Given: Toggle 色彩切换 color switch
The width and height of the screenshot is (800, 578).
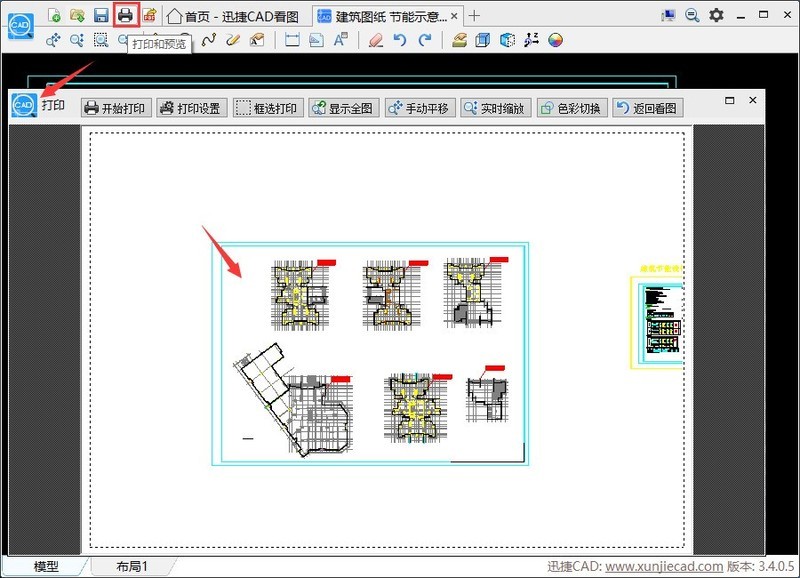Looking at the screenshot, I should pos(571,108).
